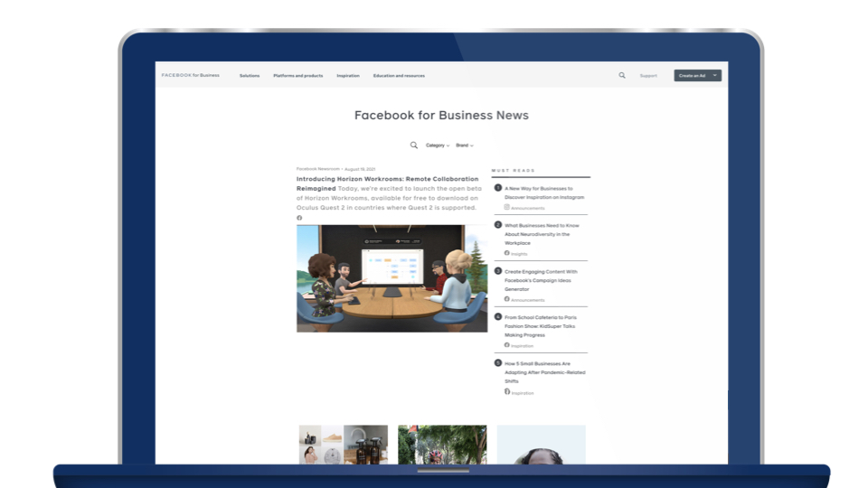Select the Insights category tag
The image size is (868, 488).
pyautogui.click(x=519, y=254)
